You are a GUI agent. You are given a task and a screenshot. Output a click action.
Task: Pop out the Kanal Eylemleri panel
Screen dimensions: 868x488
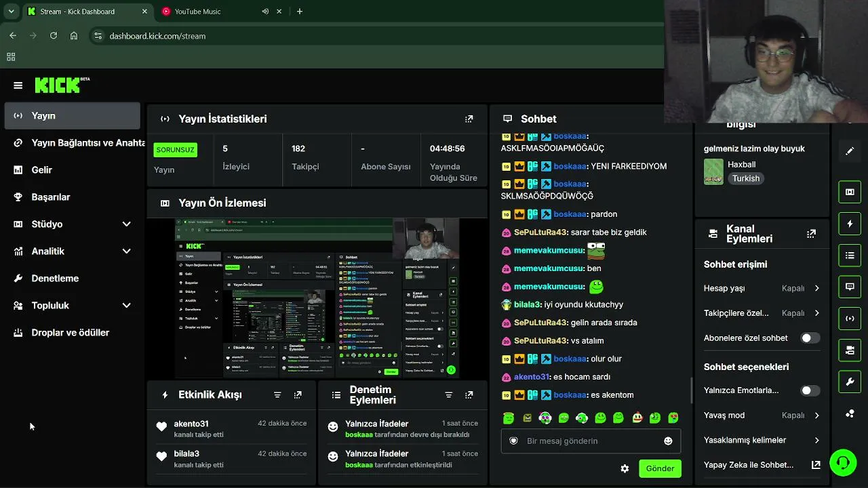[811, 234]
